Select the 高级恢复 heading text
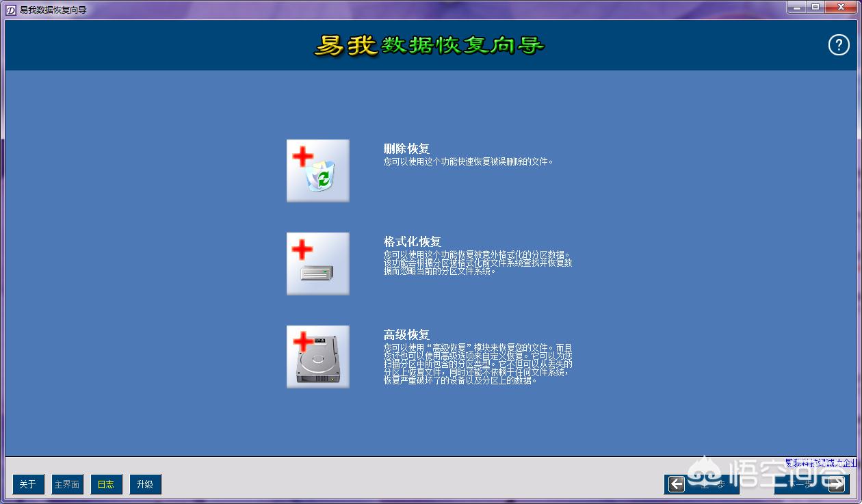Viewport: 862px width, 504px height. click(407, 334)
